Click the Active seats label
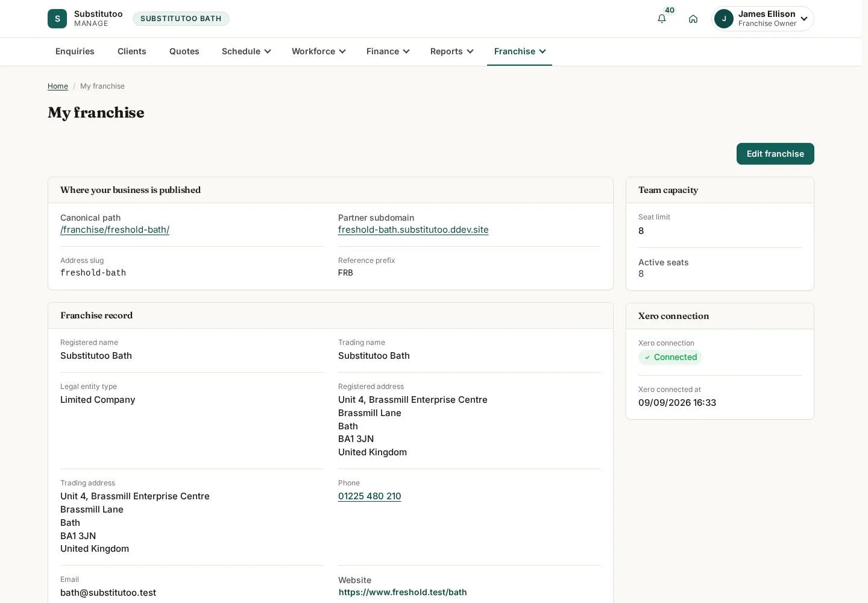This screenshot has height=603, width=868. (664, 262)
